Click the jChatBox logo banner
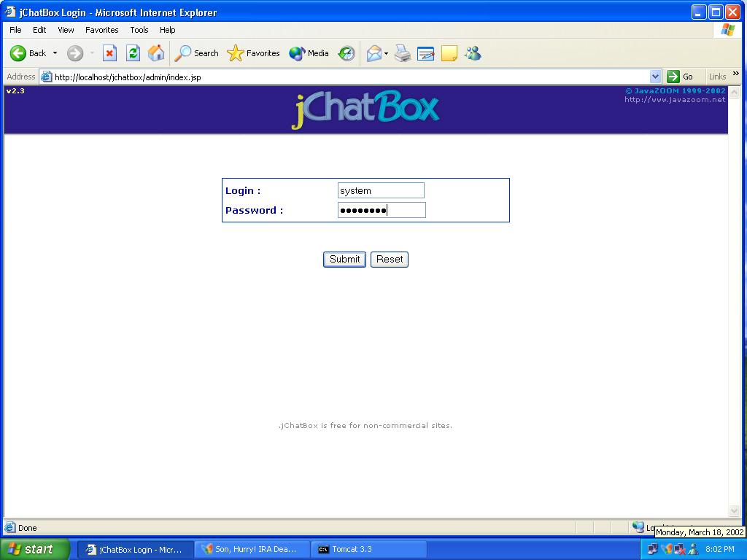The width and height of the screenshot is (747, 560). point(365,109)
